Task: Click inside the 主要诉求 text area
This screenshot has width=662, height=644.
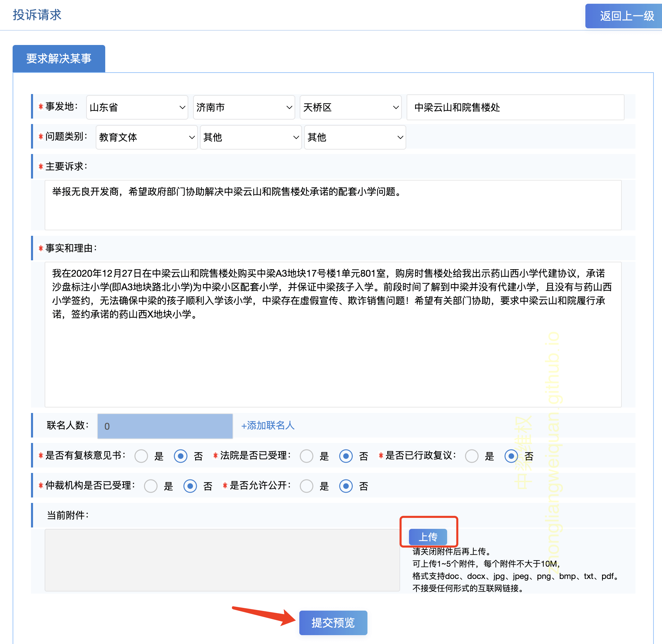Action: click(333, 205)
